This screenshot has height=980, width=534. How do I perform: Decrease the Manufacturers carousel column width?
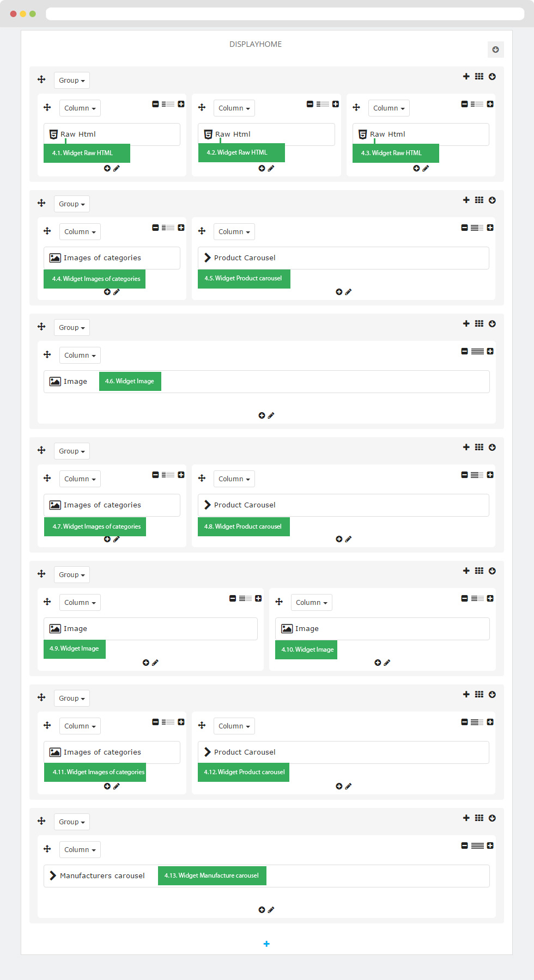tap(464, 846)
